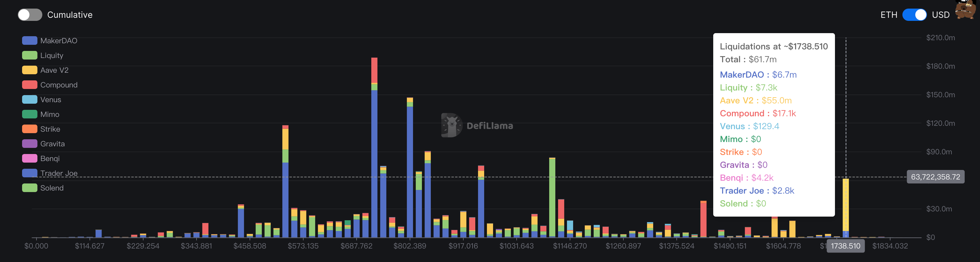This screenshot has width=980, height=262.
Task: Click the Gravita legend label
Action: click(x=52, y=144)
